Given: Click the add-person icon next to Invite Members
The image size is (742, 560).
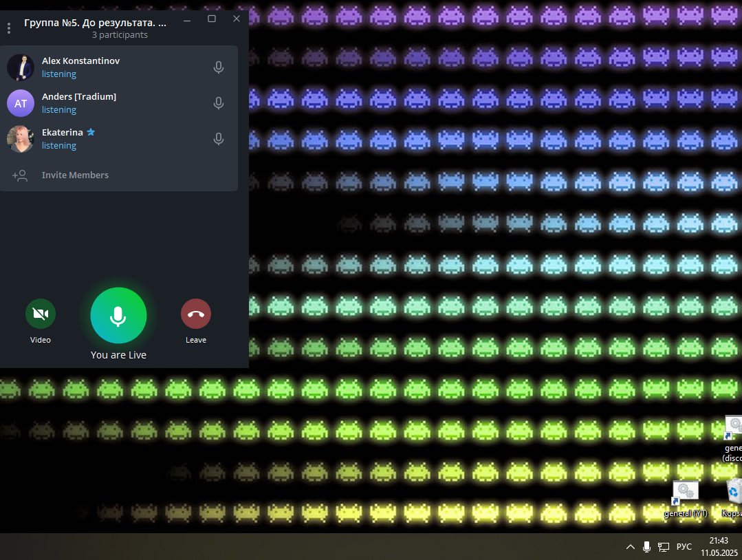Looking at the screenshot, I should click(20, 175).
